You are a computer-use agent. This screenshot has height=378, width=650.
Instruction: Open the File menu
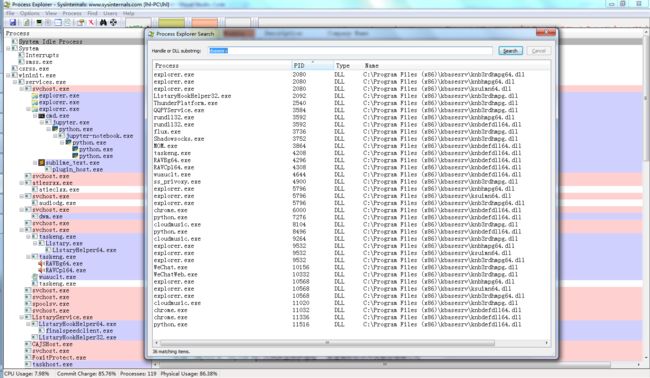click(10, 13)
